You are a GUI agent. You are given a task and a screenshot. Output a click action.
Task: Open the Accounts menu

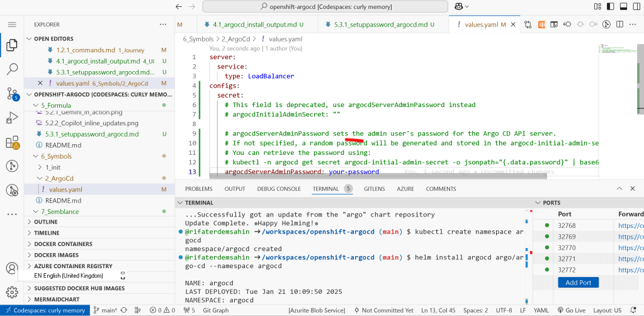pos(12,268)
